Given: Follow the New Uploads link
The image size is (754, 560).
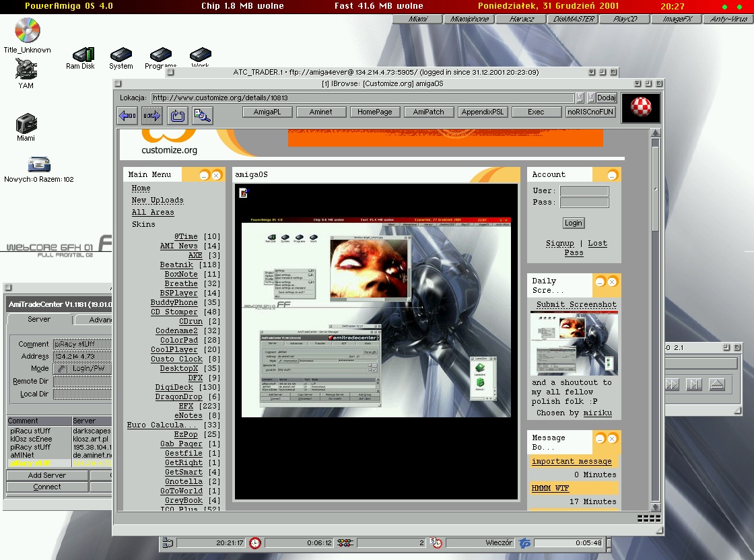Looking at the screenshot, I should (x=158, y=200).
